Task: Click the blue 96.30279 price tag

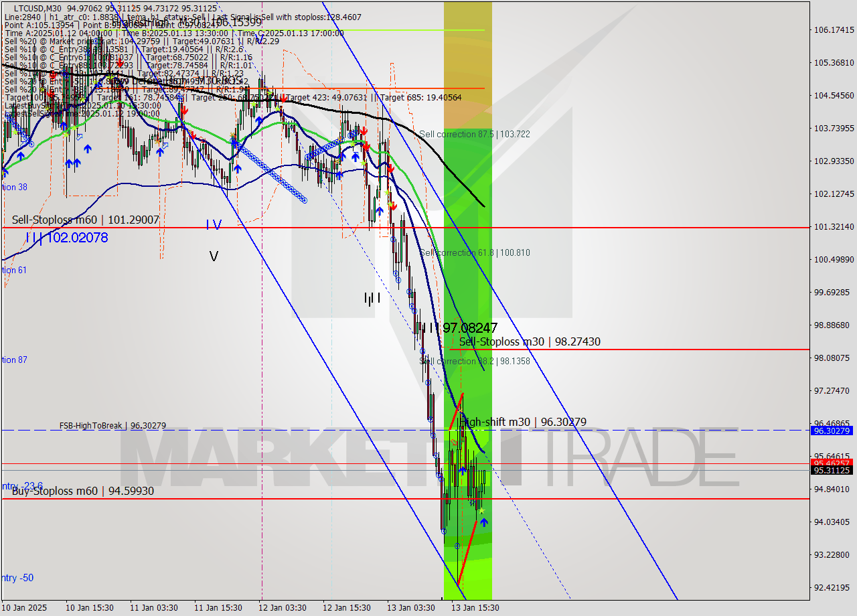Action: coord(832,431)
